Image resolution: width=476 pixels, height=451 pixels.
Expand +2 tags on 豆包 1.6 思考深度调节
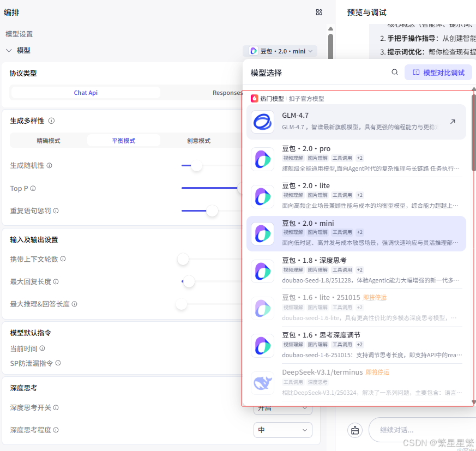click(x=360, y=345)
